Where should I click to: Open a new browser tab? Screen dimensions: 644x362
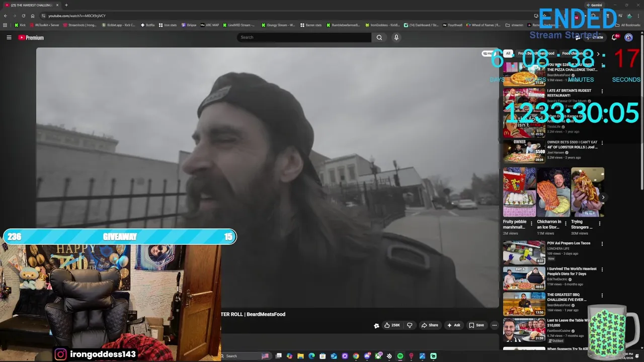click(x=66, y=5)
